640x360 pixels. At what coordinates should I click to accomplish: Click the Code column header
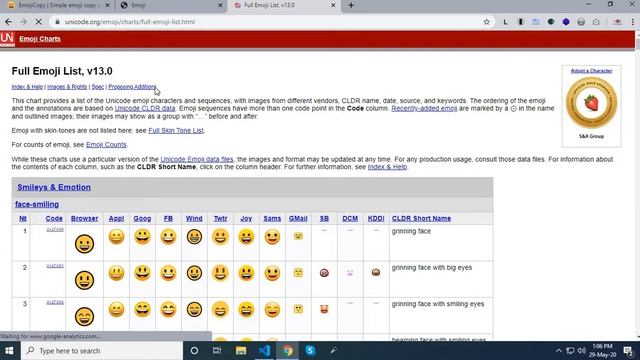pos(54,219)
